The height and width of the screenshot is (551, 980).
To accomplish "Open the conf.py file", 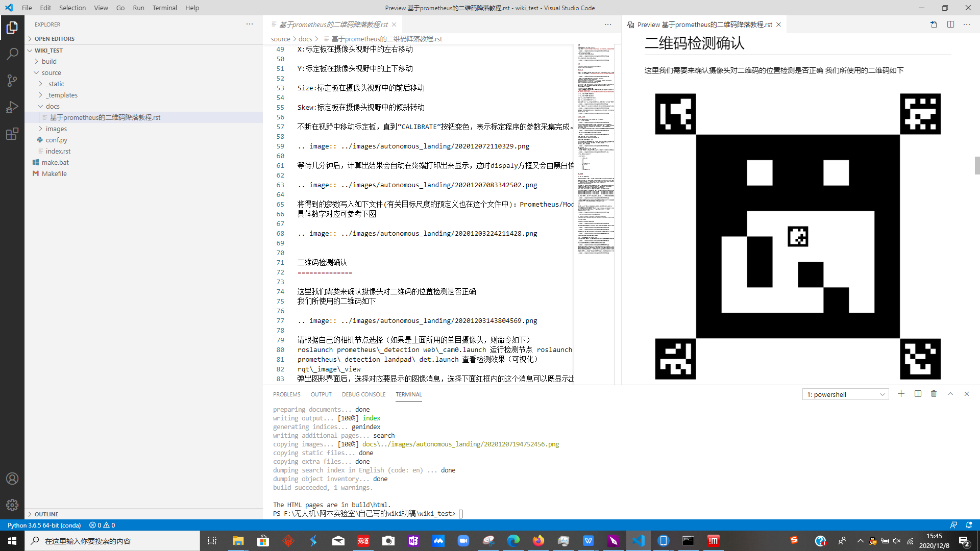I will [x=56, y=140].
